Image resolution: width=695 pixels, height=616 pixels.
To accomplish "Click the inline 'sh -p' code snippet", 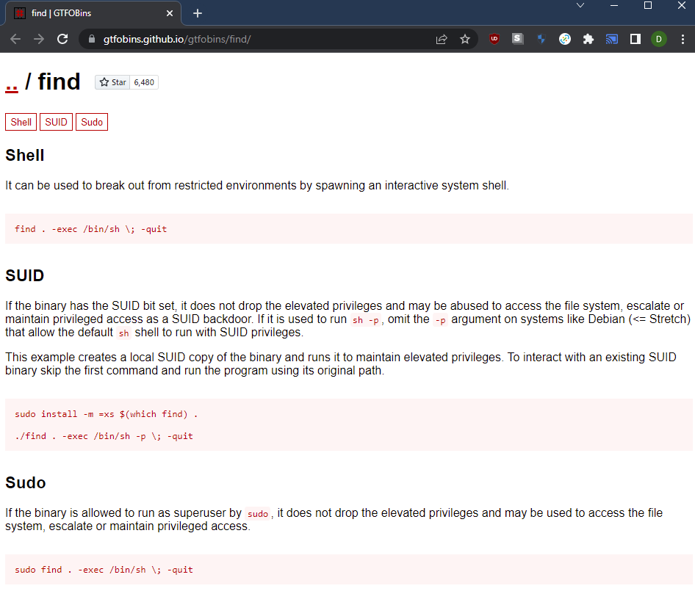I will click(366, 319).
